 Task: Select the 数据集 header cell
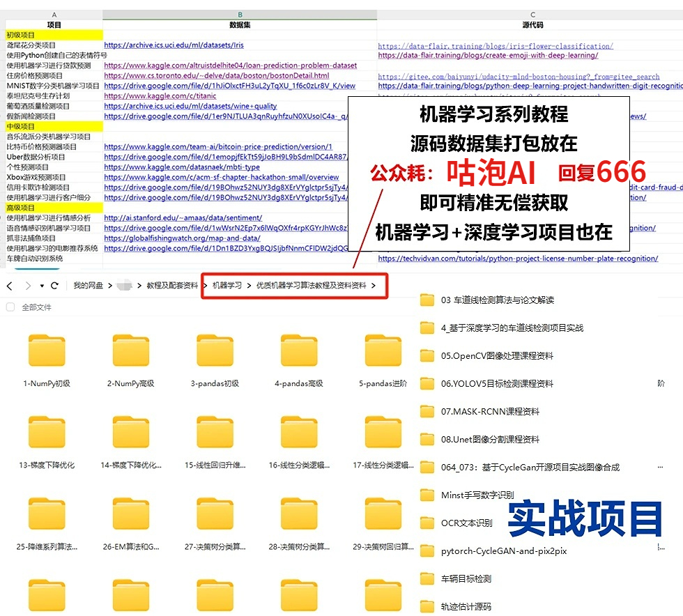click(240, 25)
